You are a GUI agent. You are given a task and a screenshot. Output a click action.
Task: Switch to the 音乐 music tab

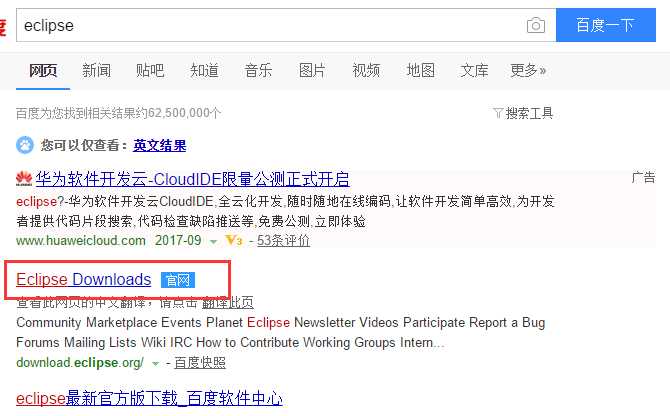point(258,70)
